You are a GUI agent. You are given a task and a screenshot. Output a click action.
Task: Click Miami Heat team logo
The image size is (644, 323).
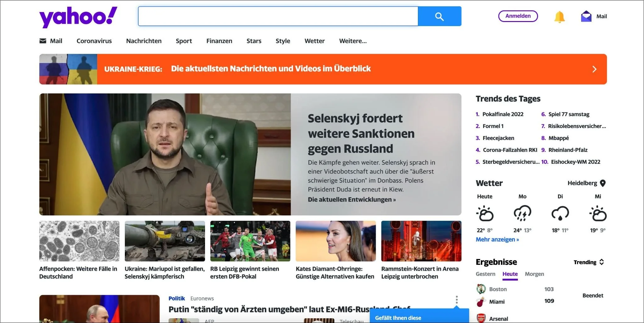(481, 302)
